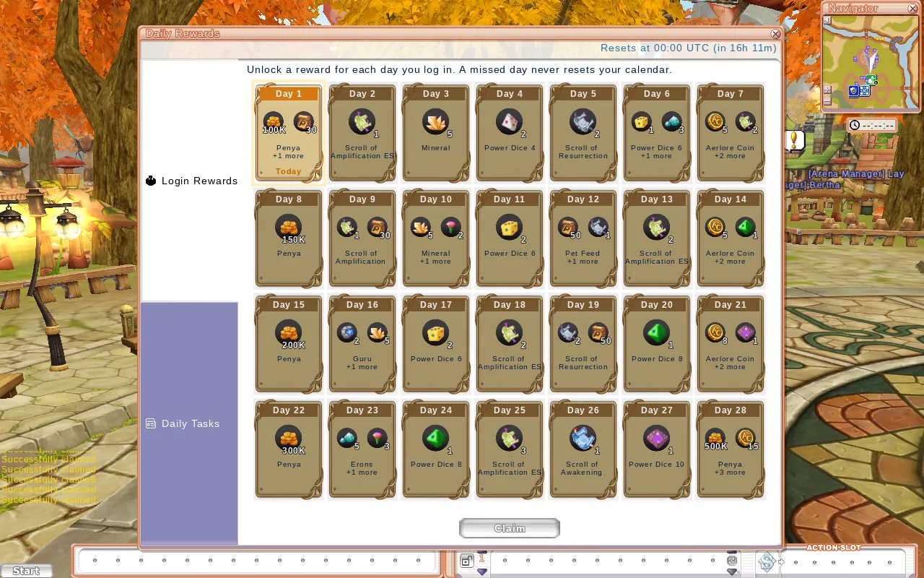Open the Login Rewards tab
Screen dimensions: 924x578
coord(191,181)
